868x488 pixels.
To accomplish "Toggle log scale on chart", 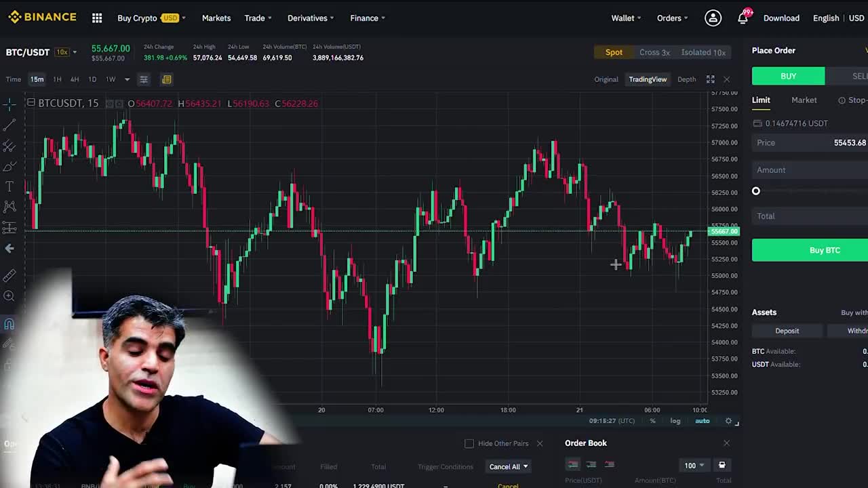I will (x=675, y=421).
